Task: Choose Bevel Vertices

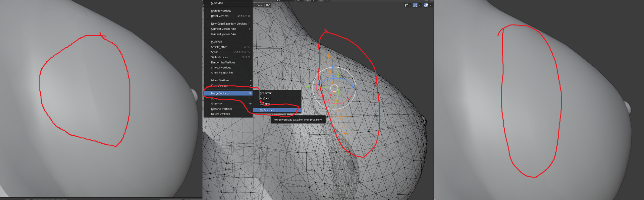Action: (228, 16)
